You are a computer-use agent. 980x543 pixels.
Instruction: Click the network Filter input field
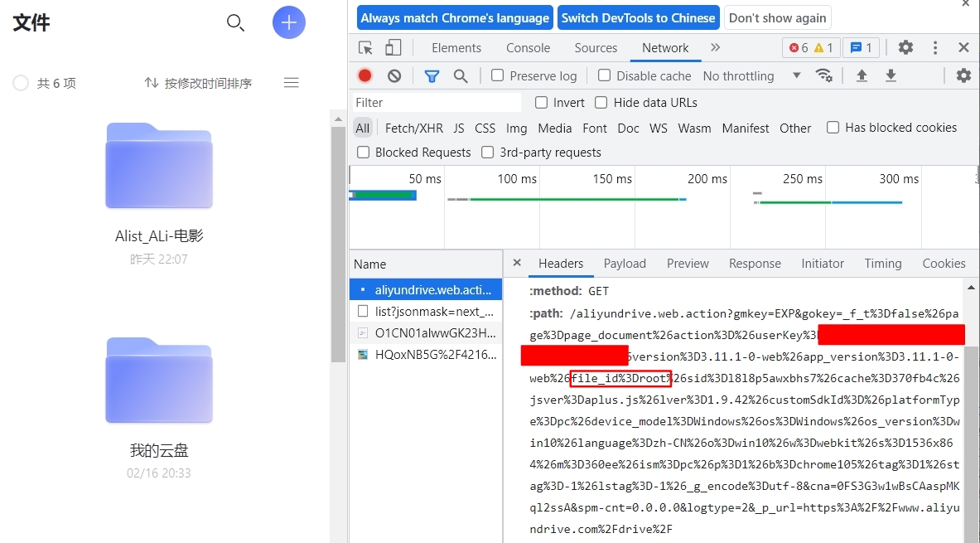point(437,102)
